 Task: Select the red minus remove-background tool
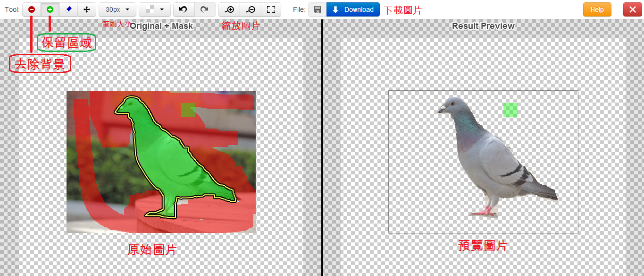tap(31, 9)
